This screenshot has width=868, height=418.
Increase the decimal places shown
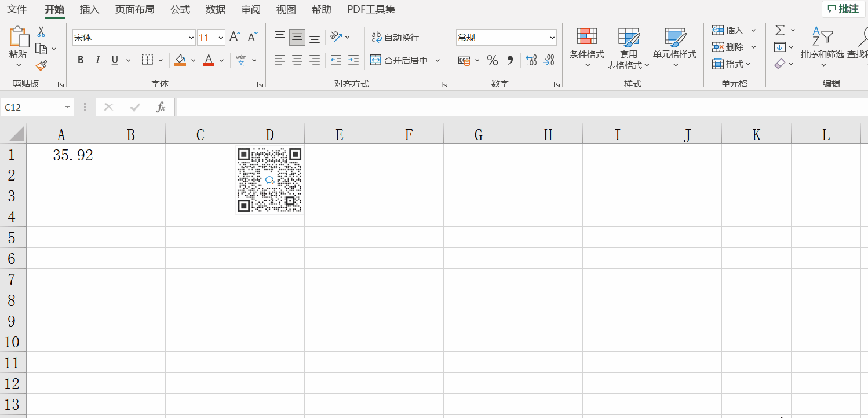tap(531, 60)
